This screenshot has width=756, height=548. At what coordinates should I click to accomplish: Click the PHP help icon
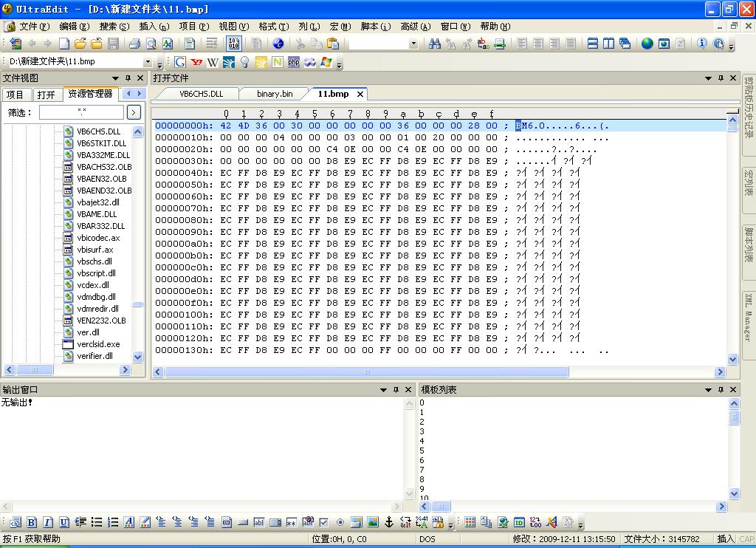click(x=294, y=62)
